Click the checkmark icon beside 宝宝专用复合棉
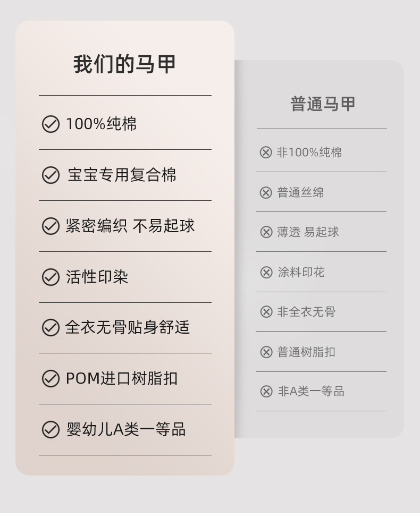Screen dimensions: 420x517 point(51,175)
